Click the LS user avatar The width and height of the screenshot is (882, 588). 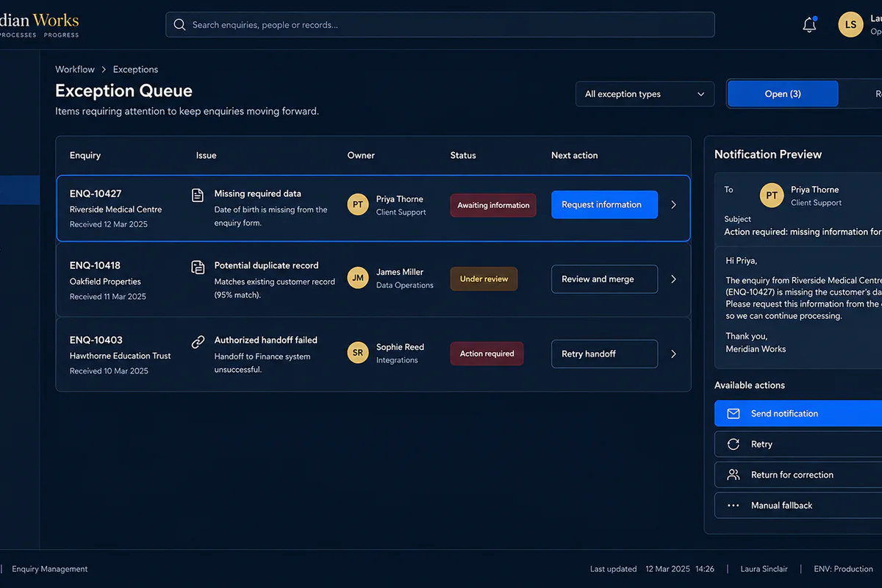850,24
